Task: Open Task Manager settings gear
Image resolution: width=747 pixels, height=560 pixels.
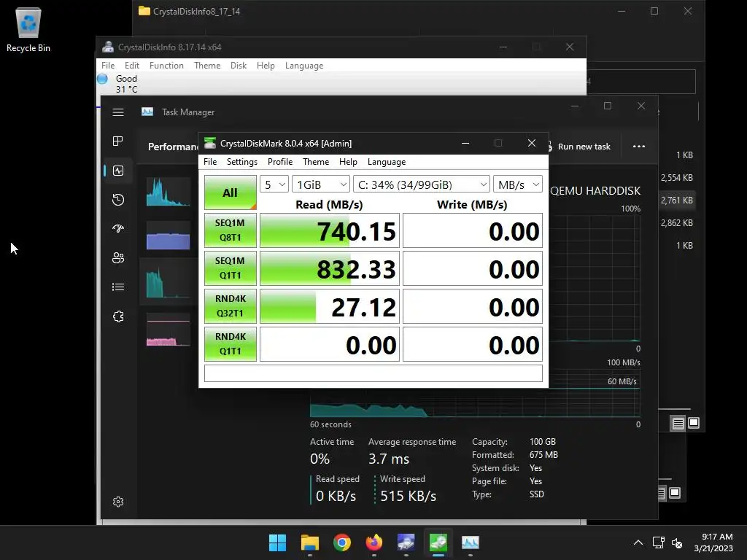Action: [118, 502]
